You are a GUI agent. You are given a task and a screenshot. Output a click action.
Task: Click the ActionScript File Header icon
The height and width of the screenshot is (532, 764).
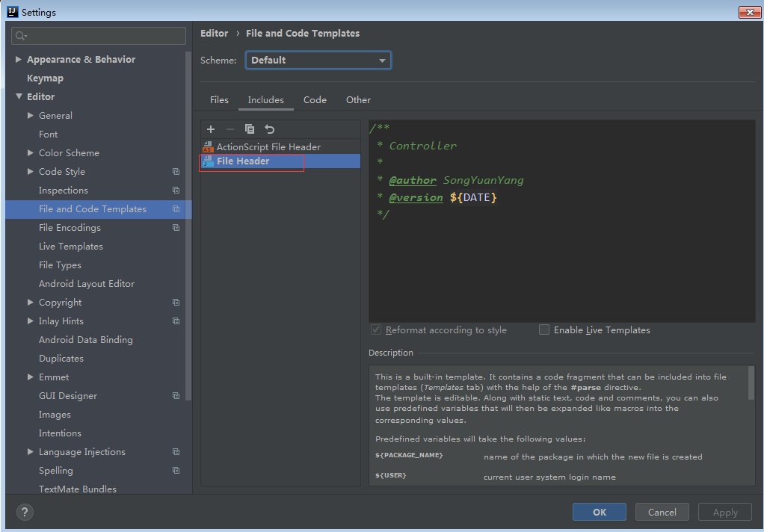tap(208, 147)
